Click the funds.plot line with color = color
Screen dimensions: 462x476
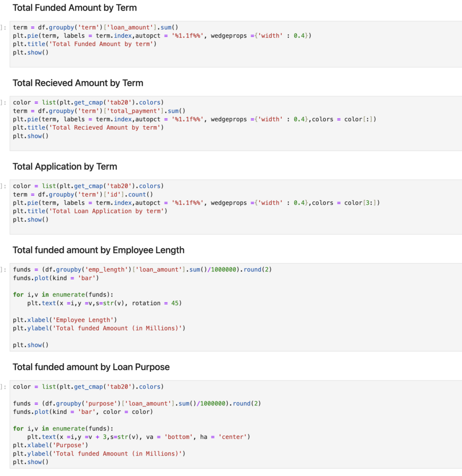pos(83,412)
